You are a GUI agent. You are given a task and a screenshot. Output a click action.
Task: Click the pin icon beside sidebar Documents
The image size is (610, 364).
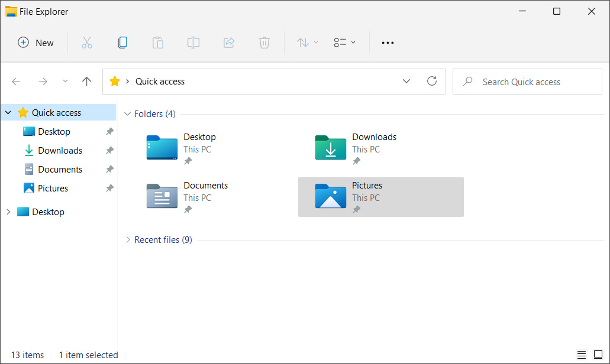(109, 170)
